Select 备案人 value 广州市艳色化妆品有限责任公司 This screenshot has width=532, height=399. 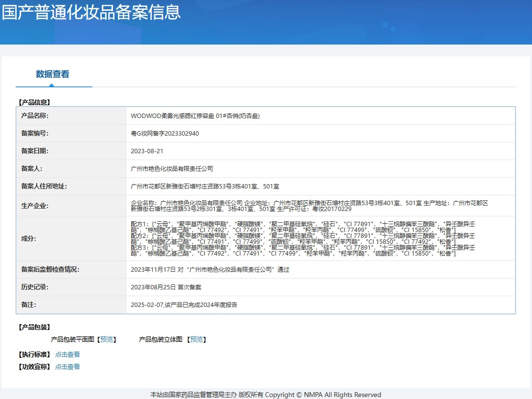click(x=172, y=169)
